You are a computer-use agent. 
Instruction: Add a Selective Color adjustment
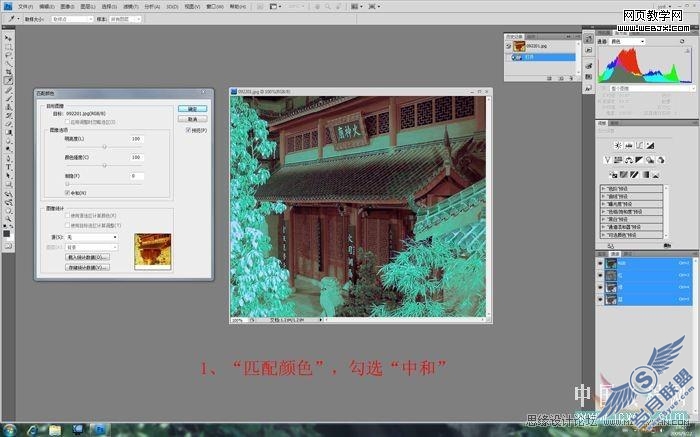tap(655, 175)
